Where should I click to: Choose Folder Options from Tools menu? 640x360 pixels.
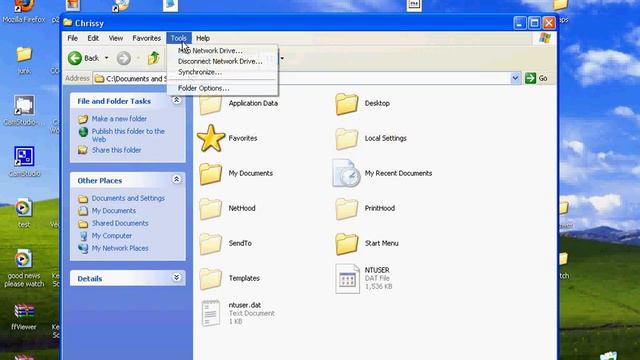tap(222, 88)
